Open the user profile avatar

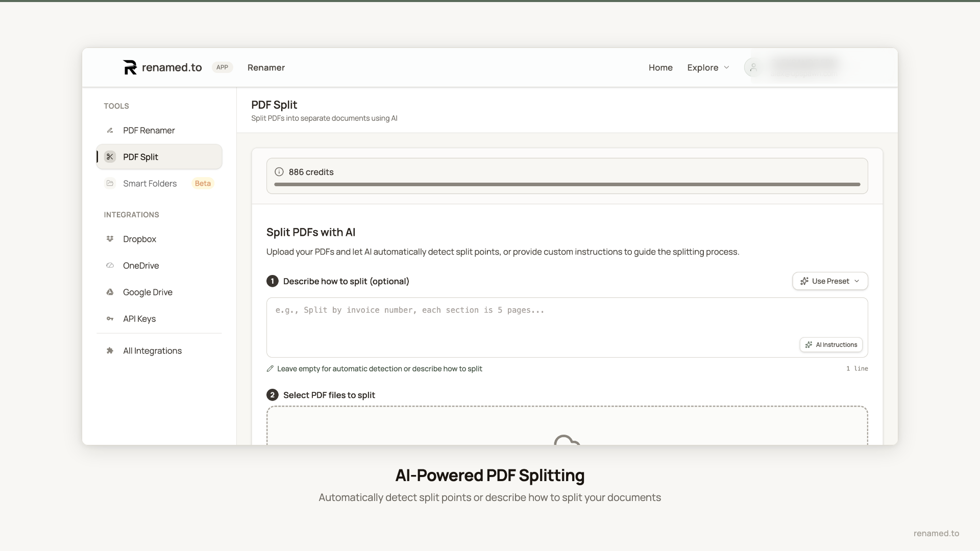tap(753, 67)
